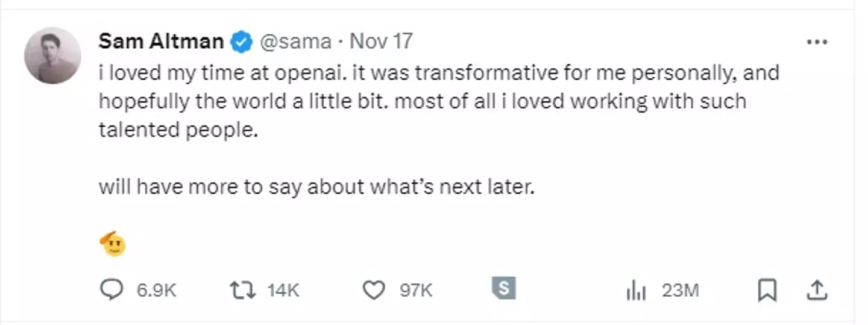This screenshot has width=868, height=325.
Task: Click the gray S shield icon
Action: (x=504, y=288)
